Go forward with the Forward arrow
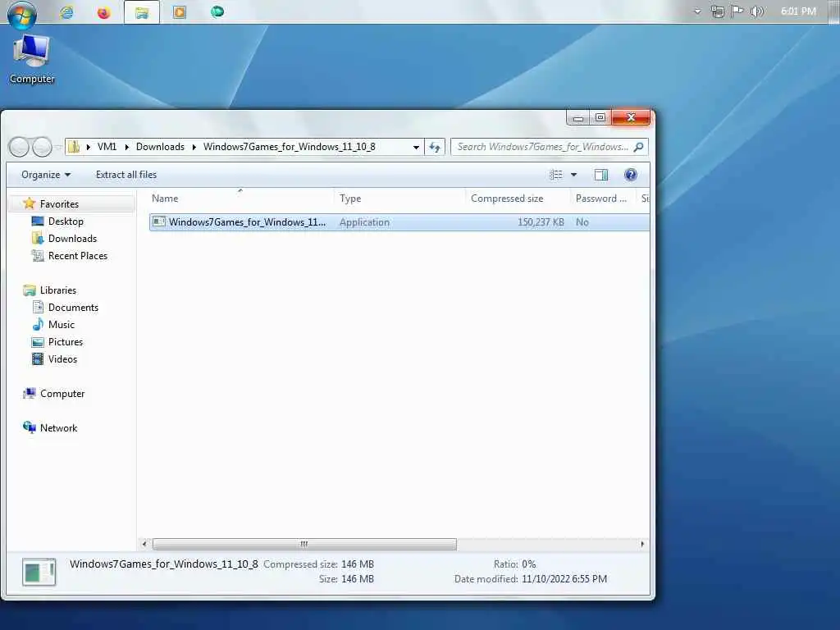This screenshot has height=630, width=840. 43,147
